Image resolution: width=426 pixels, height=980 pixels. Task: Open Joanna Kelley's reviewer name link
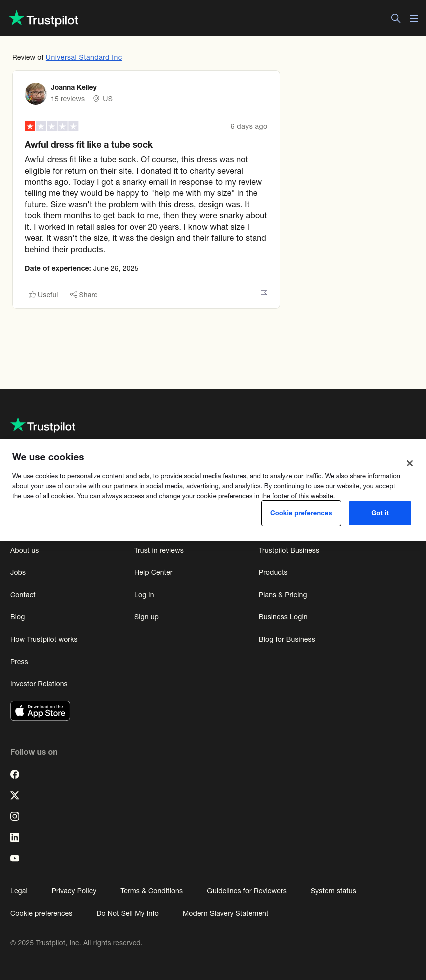74,87
